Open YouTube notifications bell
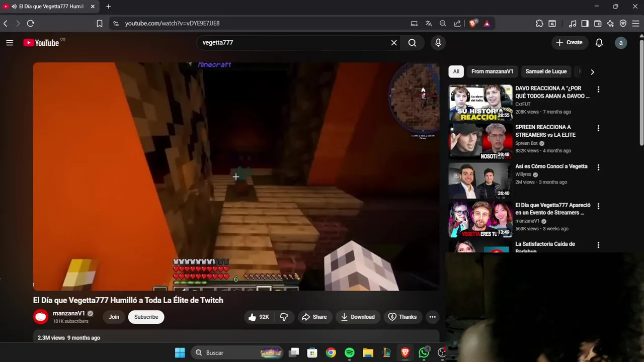Screen dimensions: 644x362 599,43
